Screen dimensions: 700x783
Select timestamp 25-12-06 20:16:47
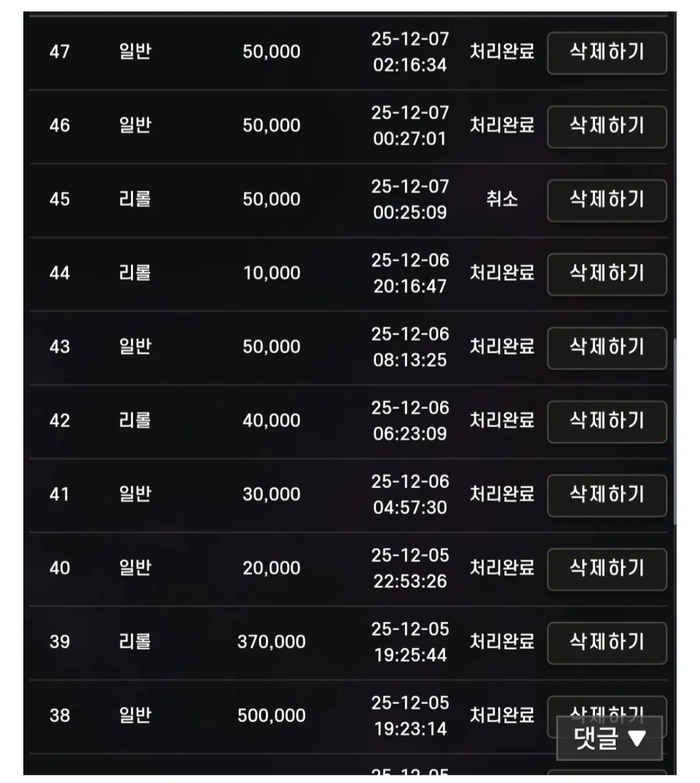point(410,273)
